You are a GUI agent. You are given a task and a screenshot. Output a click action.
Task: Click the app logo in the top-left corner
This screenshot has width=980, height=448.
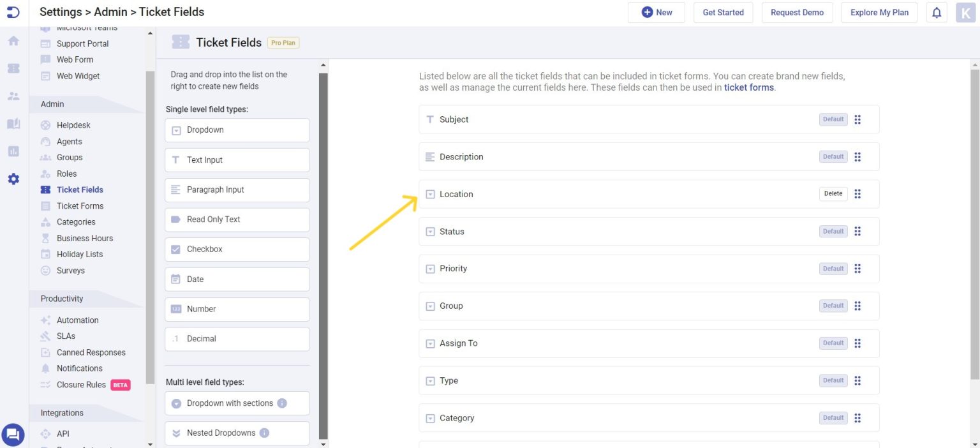(x=13, y=11)
